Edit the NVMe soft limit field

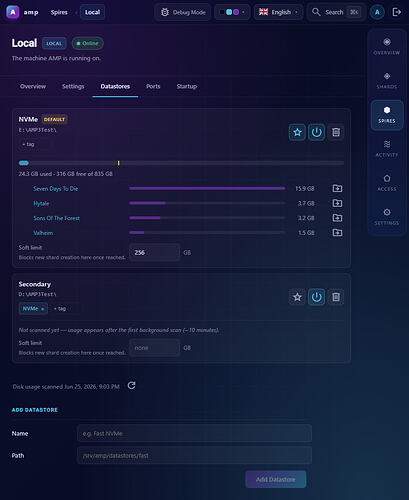[x=154, y=252]
